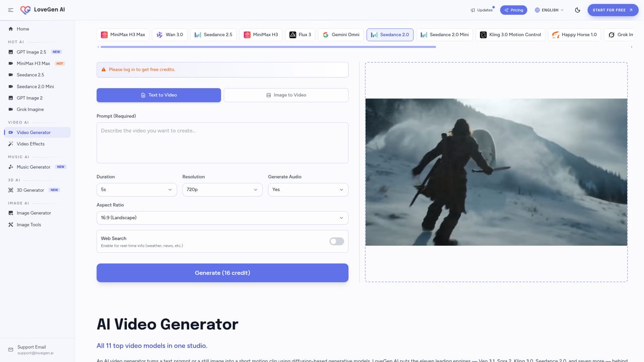The width and height of the screenshot is (644, 362).
Task: Click Start For Free button
Action: 613,10
